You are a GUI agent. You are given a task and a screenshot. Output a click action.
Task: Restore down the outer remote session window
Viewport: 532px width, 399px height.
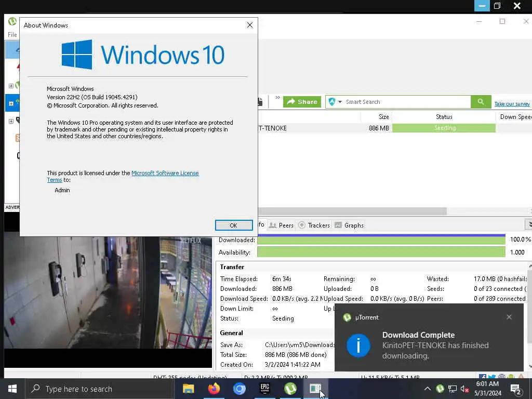497,6
